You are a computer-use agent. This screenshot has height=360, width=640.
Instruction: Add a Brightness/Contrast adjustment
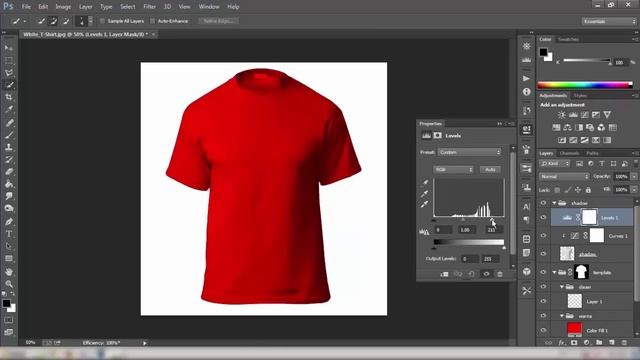tap(562, 115)
